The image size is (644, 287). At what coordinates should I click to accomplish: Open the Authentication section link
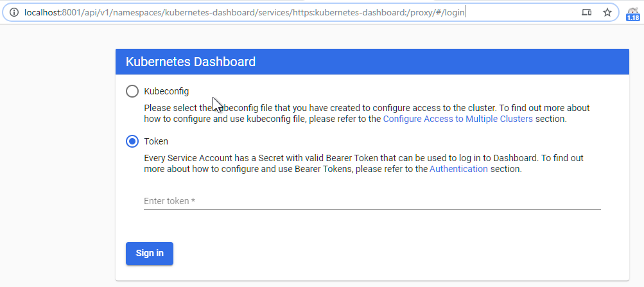coord(458,169)
